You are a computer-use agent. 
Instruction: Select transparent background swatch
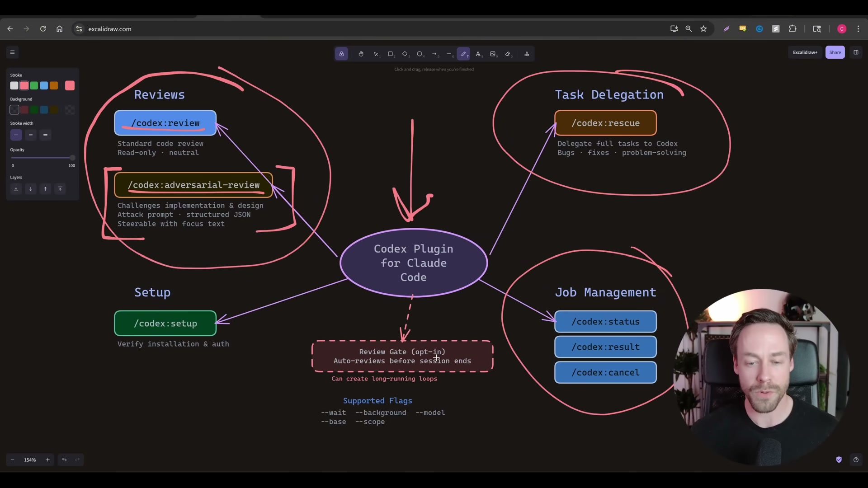point(14,110)
